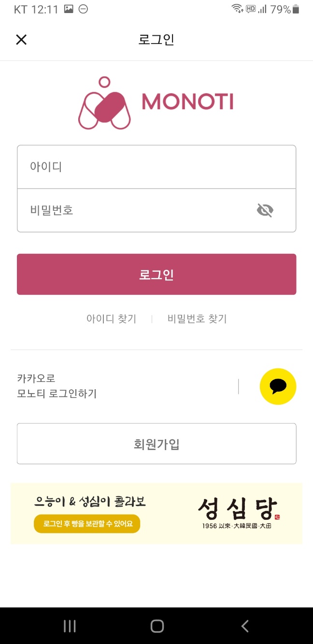This screenshot has height=644, width=313.
Task: Toggle password visibility with the eye icon
Action: point(265,210)
